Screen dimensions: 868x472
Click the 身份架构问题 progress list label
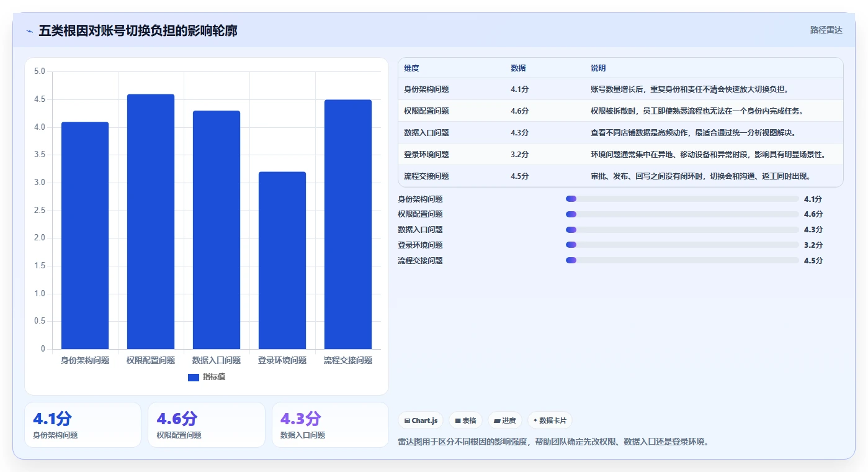coord(420,199)
